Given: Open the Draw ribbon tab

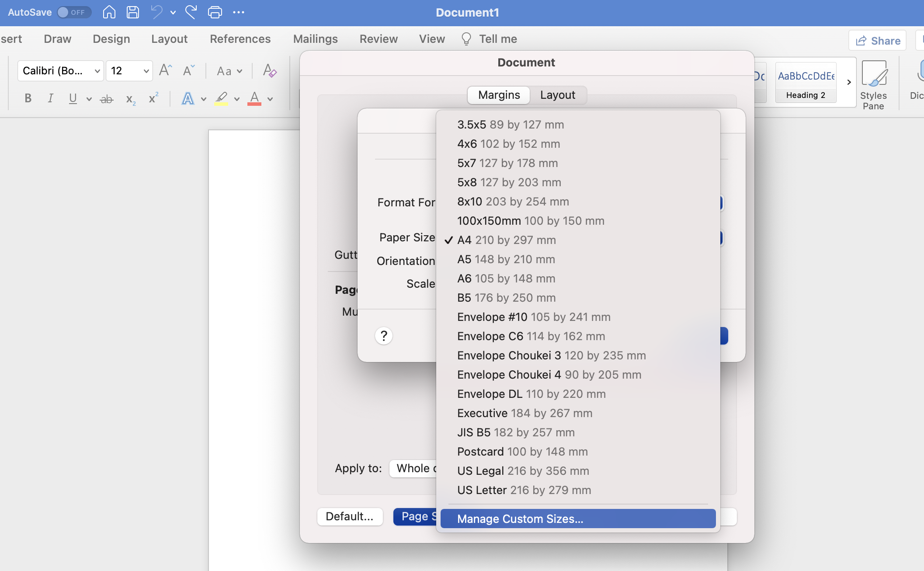Looking at the screenshot, I should (57, 39).
